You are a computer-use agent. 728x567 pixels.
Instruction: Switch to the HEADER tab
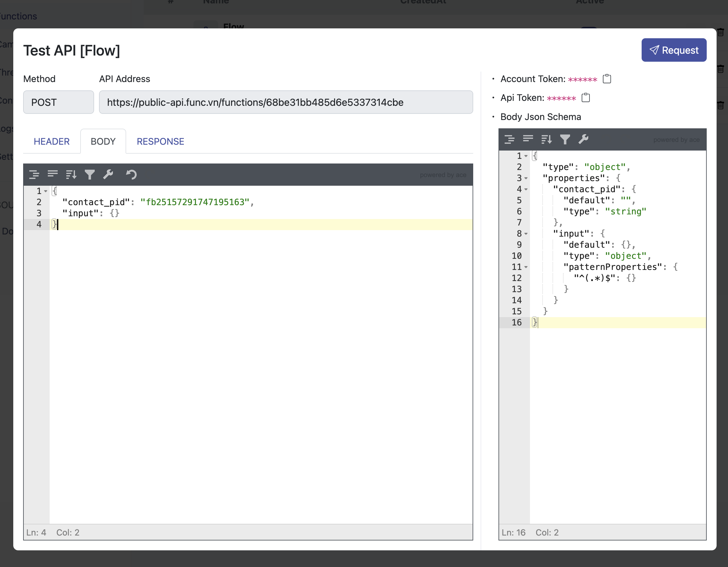click(52, 141)
